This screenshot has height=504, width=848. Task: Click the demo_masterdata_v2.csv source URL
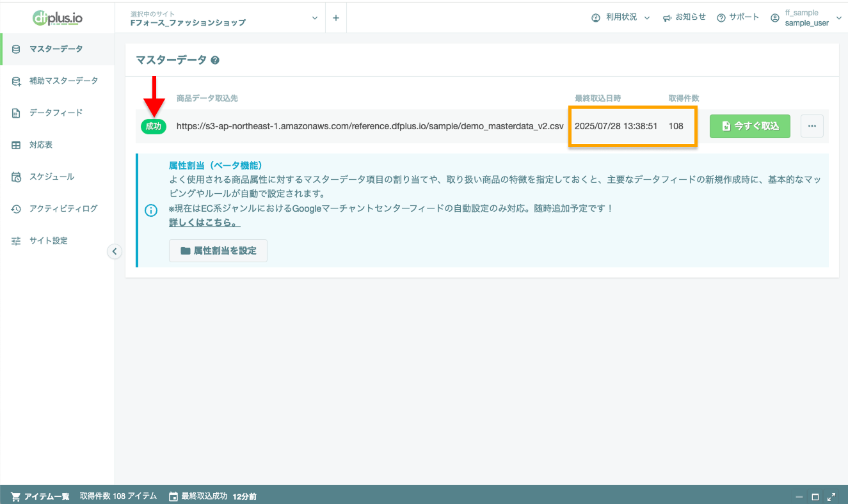[370, 126]
